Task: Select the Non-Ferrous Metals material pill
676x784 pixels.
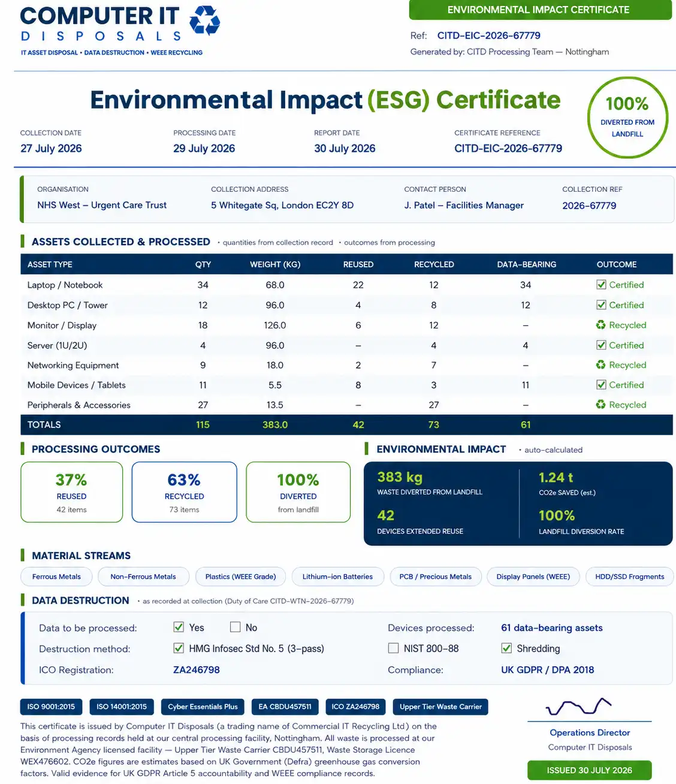Action: [x=143, y=577]
